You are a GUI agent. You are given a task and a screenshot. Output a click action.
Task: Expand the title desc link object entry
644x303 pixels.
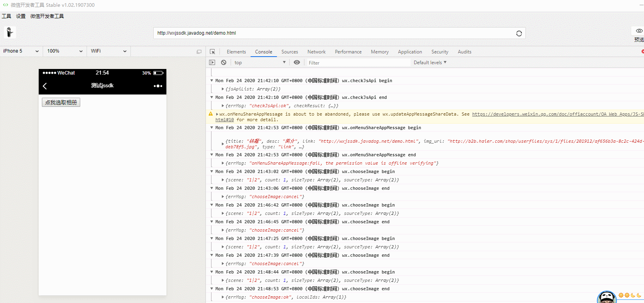pos(223,144)
